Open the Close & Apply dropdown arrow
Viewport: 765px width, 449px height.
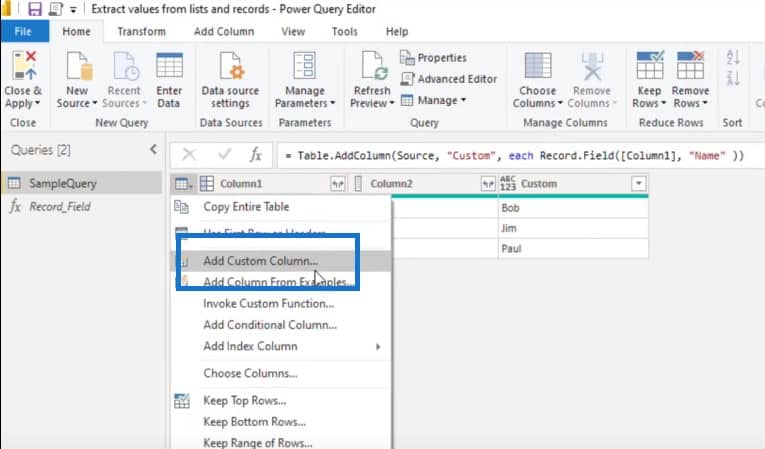click(x=37, y=103)
